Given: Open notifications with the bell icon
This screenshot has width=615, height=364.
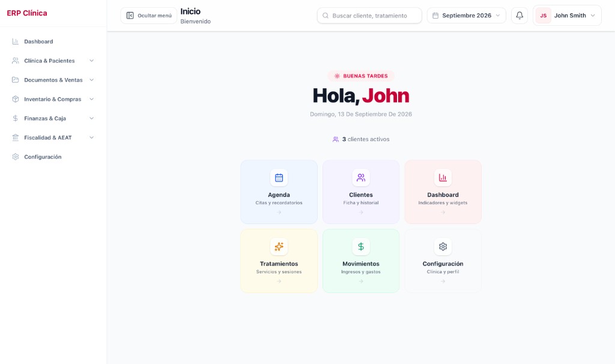Looking at the screenshot, I should [x=520, y=16].
